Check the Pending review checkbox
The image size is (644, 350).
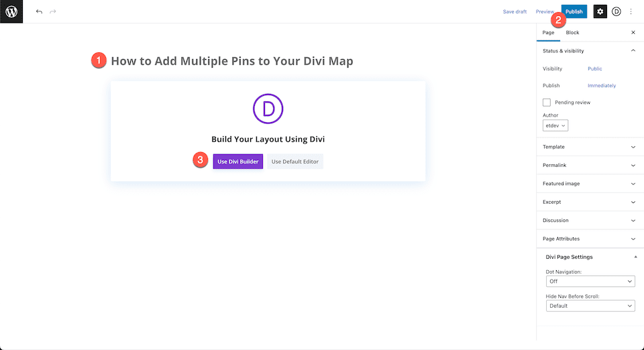pos(547,103)
